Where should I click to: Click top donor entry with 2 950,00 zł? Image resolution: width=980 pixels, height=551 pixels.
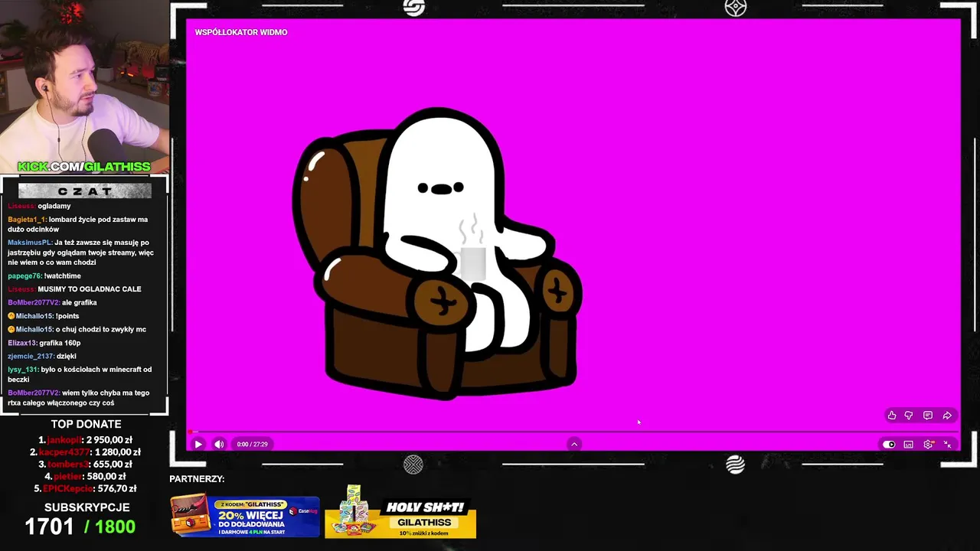[85, 440]
